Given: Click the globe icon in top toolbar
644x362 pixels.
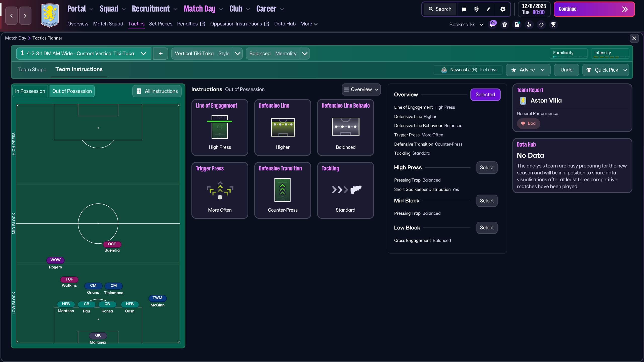Looking at the screenshot, I should 476,9.
